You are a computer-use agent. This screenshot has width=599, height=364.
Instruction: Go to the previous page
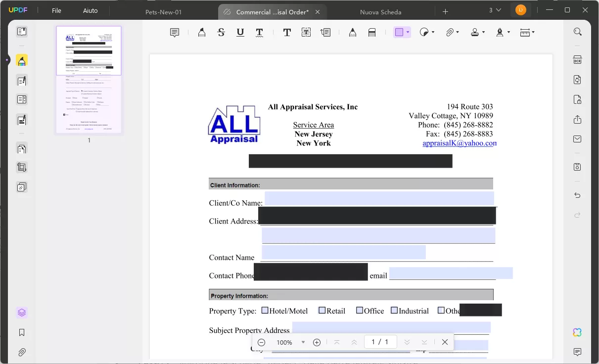click(x=354, y=342)
